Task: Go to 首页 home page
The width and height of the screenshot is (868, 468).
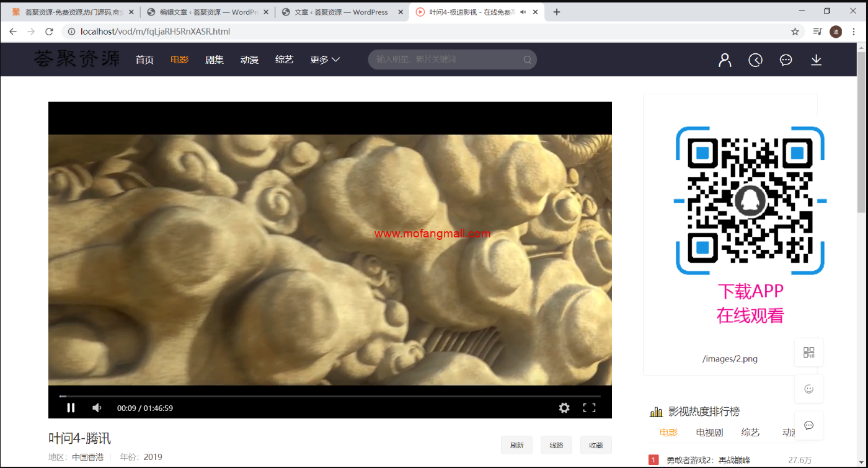Action: click(144, 60)
